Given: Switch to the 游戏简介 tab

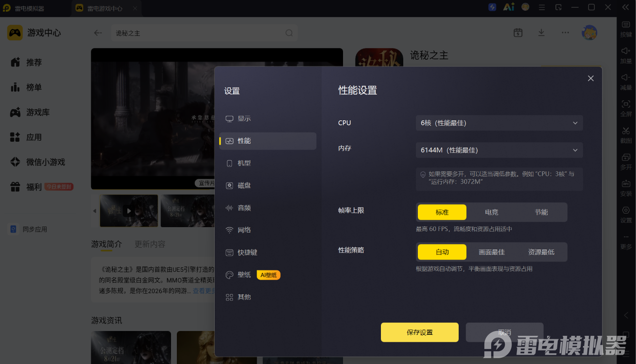Looking at the screenshot, I should pos(106,244).
